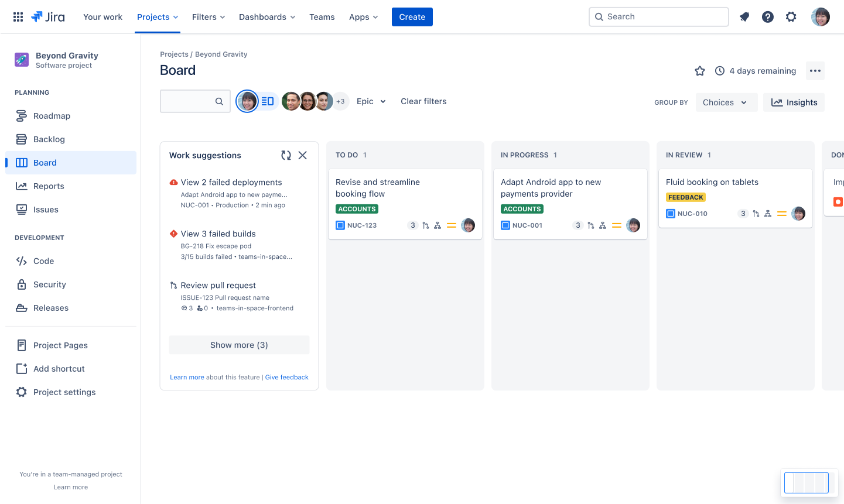Open the Code section under Development
This screenshot has height=504, width=844.
click(43, 260)
